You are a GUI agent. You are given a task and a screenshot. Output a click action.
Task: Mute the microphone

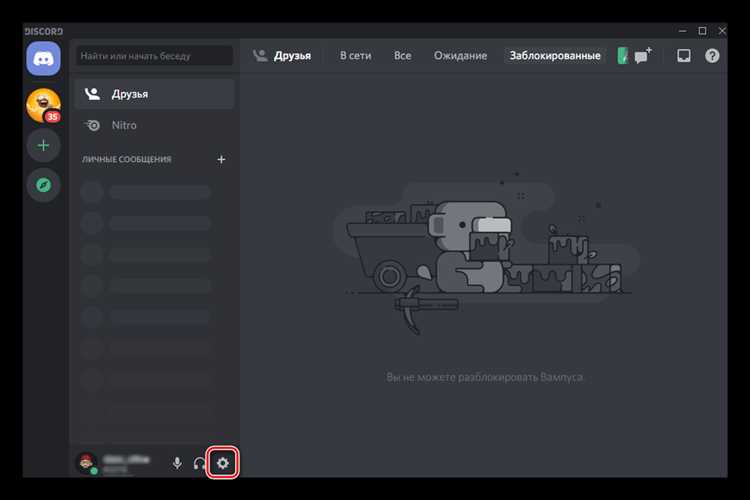pyautogui.click(x=177, y=463)
